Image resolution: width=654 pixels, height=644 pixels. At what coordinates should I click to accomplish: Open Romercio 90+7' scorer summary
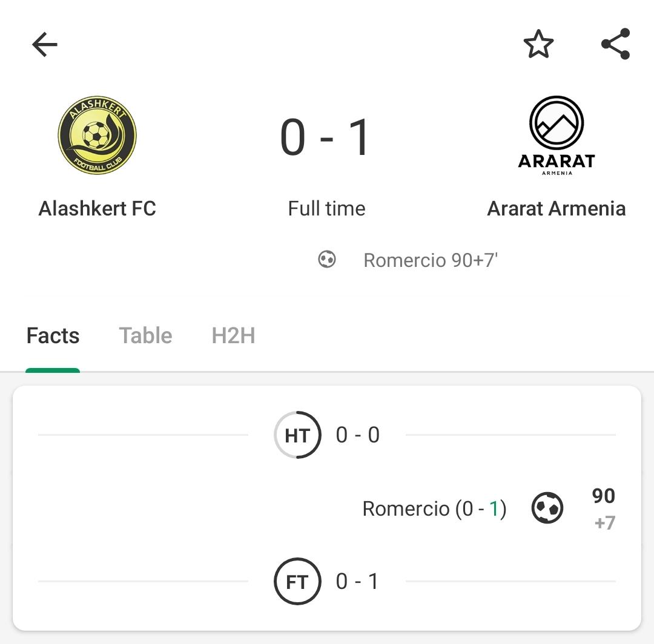tap(431, 260)
